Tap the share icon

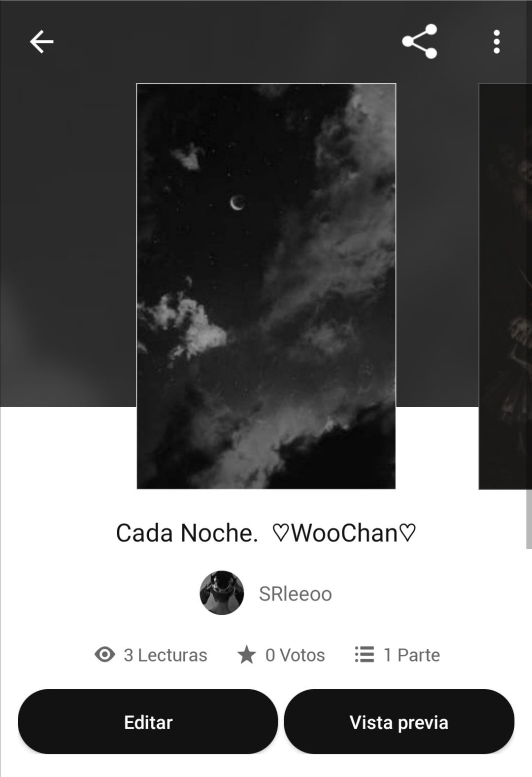[x=419, y=41]
